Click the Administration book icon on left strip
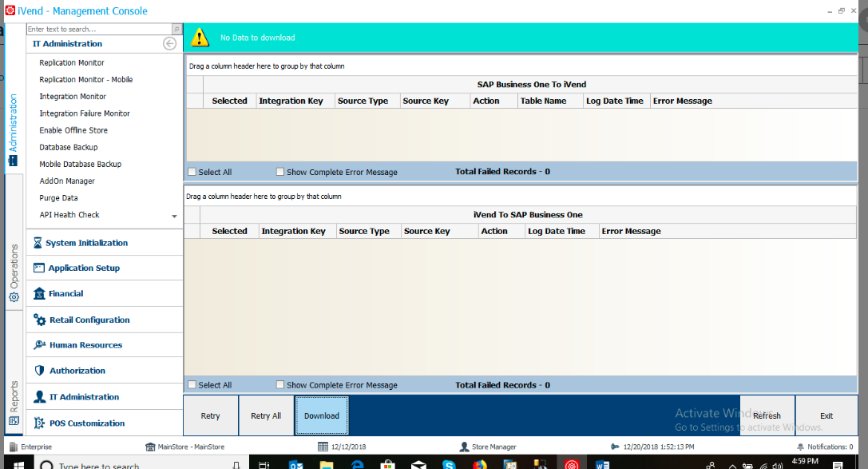Image resolution: width=868 pixels, height=469 pixels. pos(13,161)
